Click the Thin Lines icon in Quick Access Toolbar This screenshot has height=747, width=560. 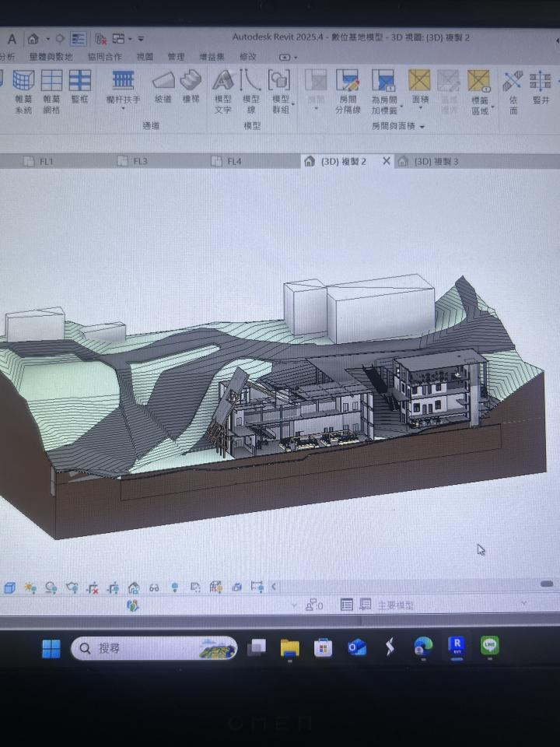78,39
